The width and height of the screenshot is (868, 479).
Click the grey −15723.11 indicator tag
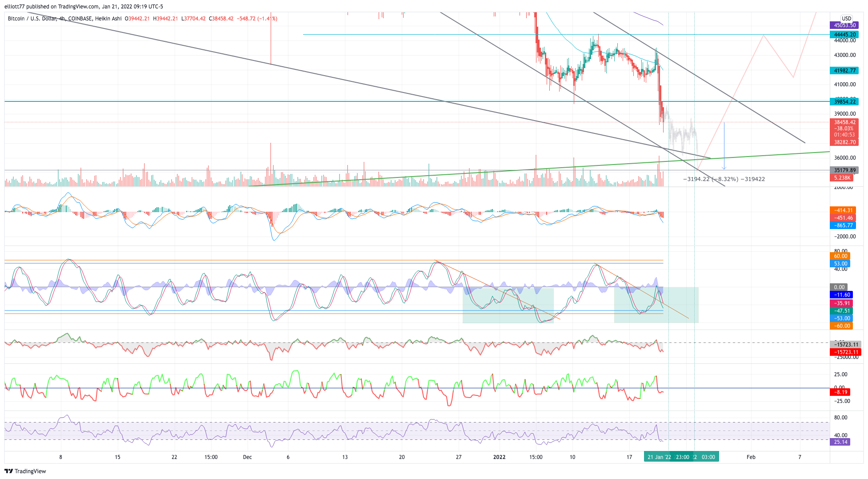[845, 345]
